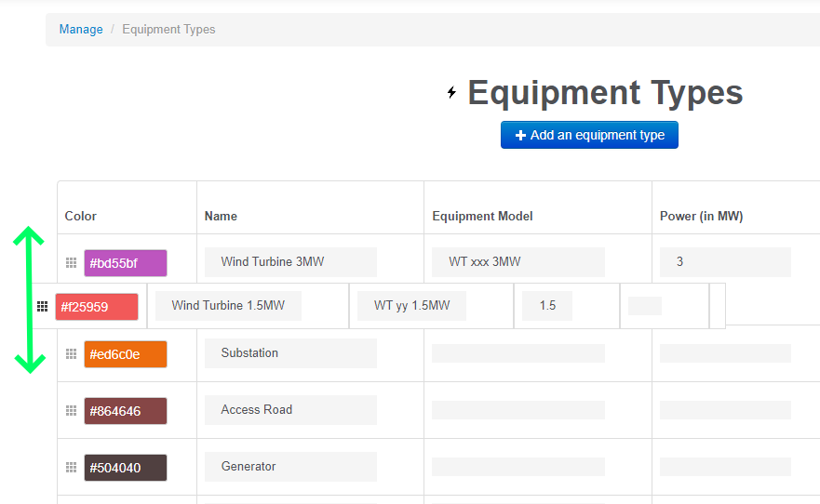Open color picker for #bd55bf swatch
820x504 pixels.
(125, 263)
